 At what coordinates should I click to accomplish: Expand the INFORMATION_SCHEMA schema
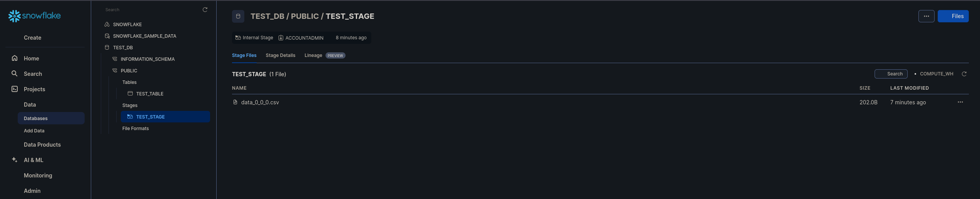click(147, 59)
